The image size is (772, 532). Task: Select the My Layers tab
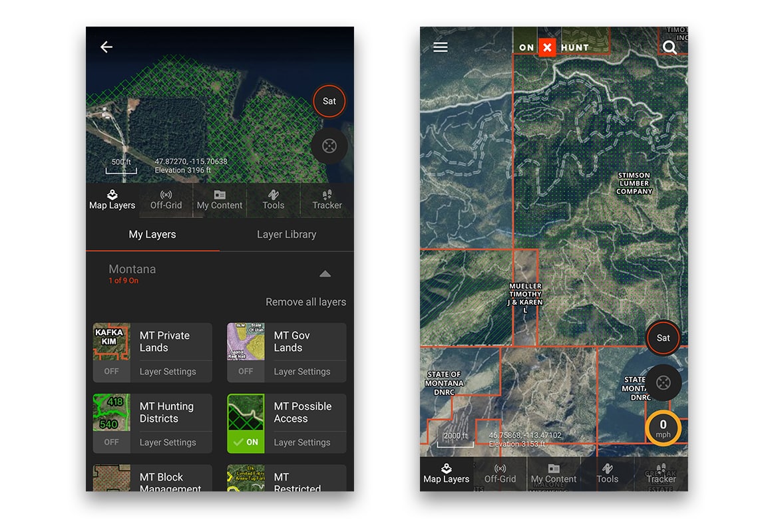(152, 234)
